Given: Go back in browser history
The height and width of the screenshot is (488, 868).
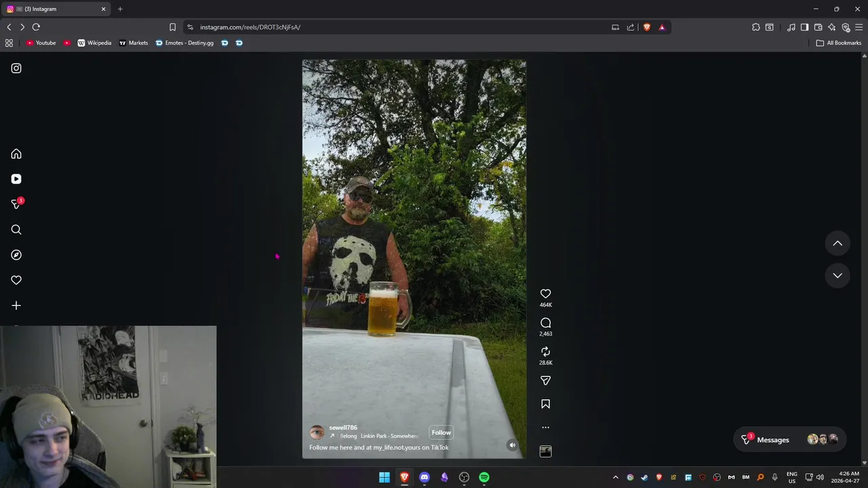Looking at the screenshot, I should 9,27.
